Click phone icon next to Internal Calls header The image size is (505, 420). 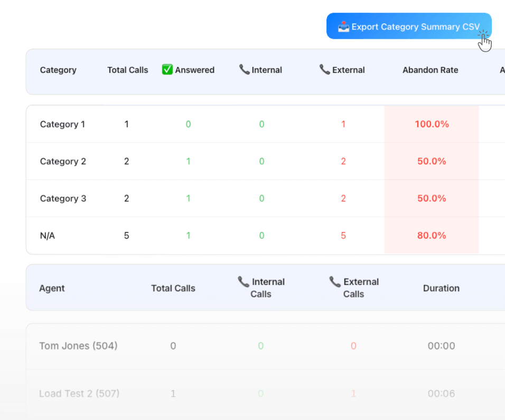[x=243, y=282]
